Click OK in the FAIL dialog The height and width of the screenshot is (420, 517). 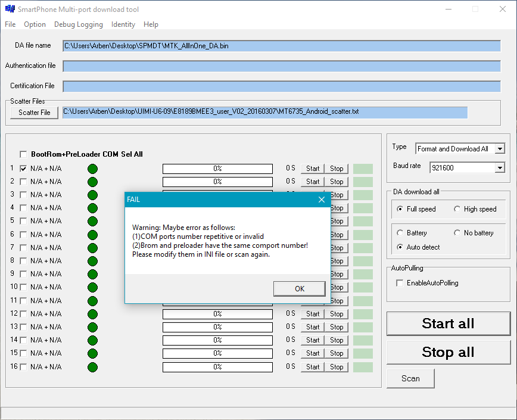click(x=300, y=289)
